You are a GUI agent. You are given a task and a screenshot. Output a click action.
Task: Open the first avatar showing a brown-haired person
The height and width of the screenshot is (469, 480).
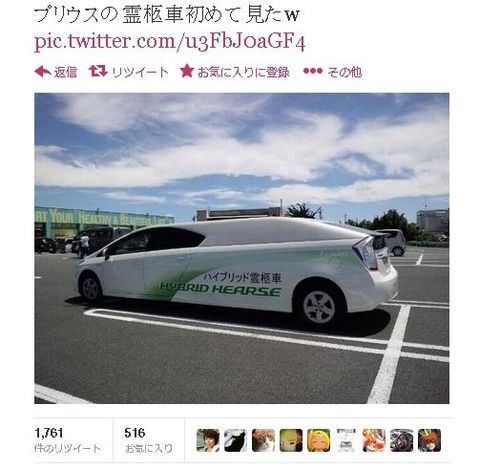pyautogui.click(x=208, y=440)
